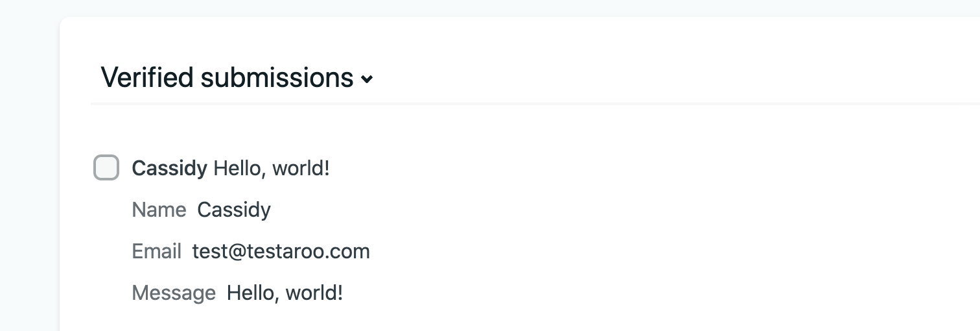This screenshot has height=331, width=980.
Task: Select the Hello, world! value in Message row
Action: (285, 293)
